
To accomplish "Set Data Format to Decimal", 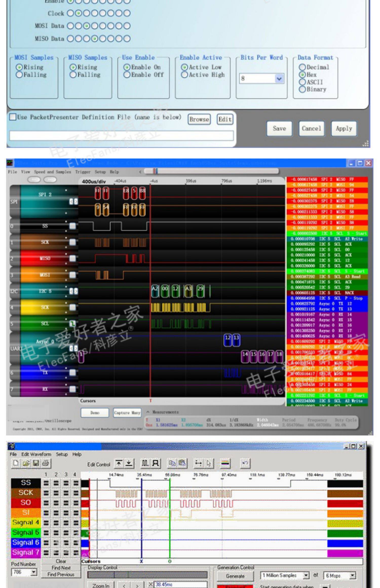I will click(x=314, y=67).
